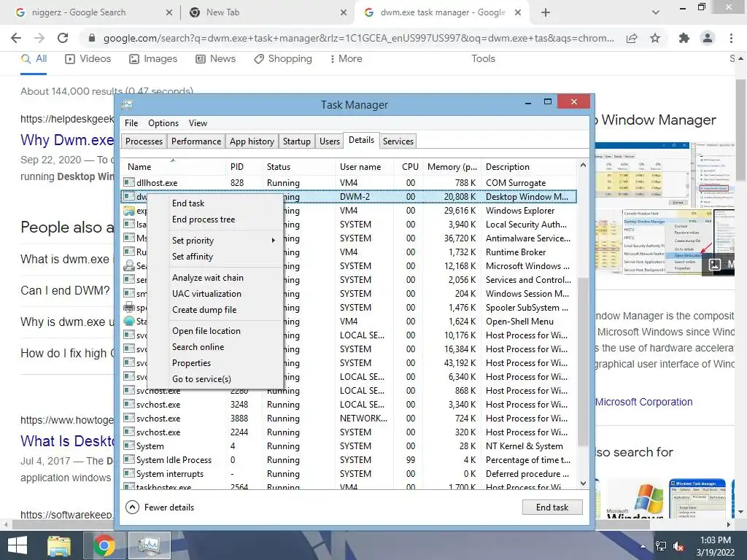Viewport: 747px width, 560px height.
Task: Open the Google More filter dropdown
Action: pyautogui.click(x=346, y=58)
